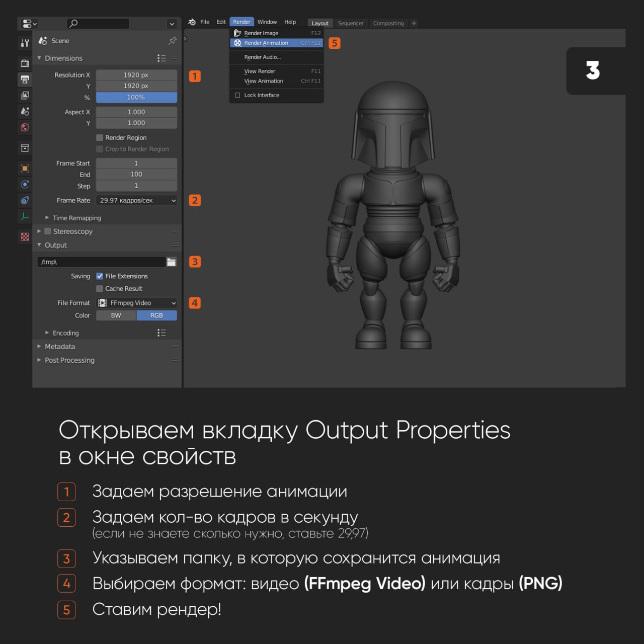Toggle the pin icon next to Scene
Image resolution: width=644 pixels, height=644 pixels.
173,41
